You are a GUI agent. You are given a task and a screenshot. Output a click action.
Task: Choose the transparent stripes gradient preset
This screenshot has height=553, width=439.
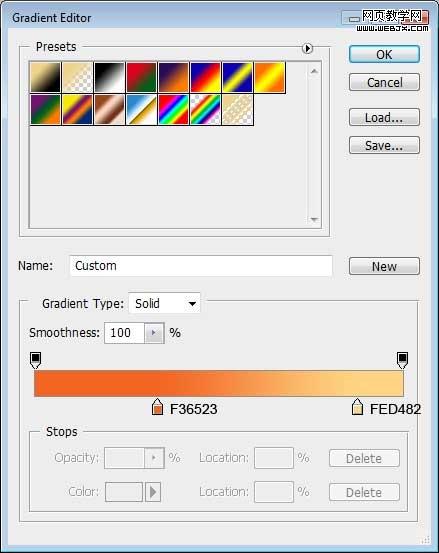point(237,109)
